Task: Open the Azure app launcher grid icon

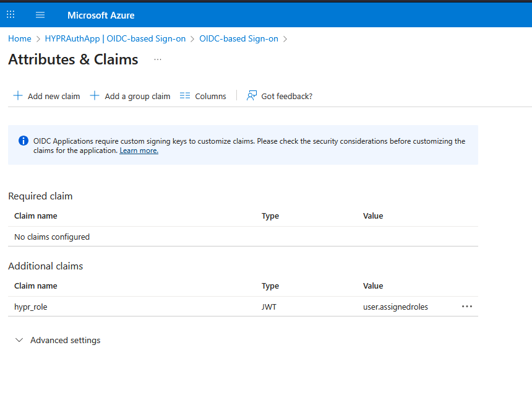Action: tap(11, 14)
